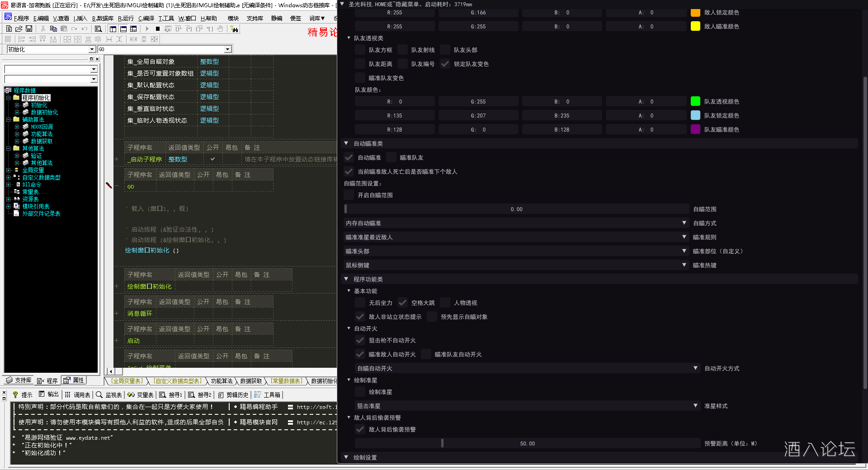Click the Cut scissors icon
Screen dimensions: 868x470
click(x=43, y=29)
